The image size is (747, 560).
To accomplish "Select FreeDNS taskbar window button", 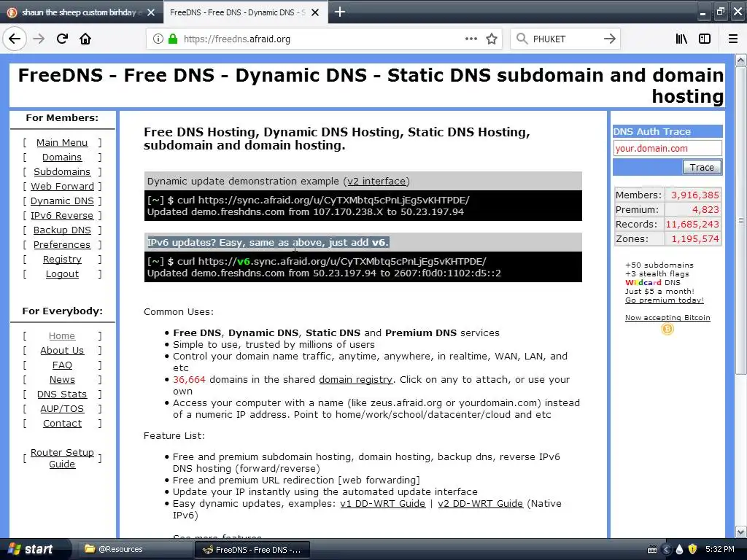I will [x=252, y=550].
